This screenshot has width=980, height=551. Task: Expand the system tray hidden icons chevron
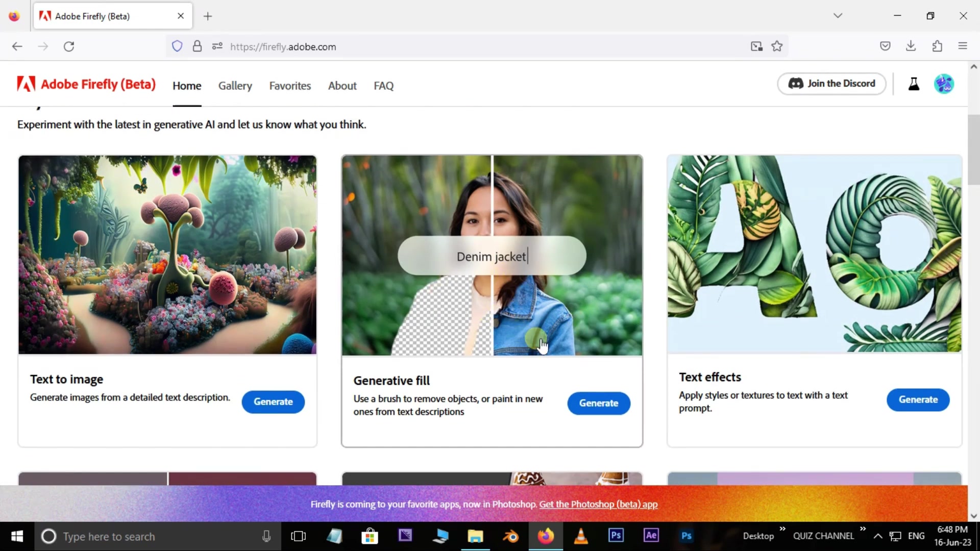click(x=878, y=536)
